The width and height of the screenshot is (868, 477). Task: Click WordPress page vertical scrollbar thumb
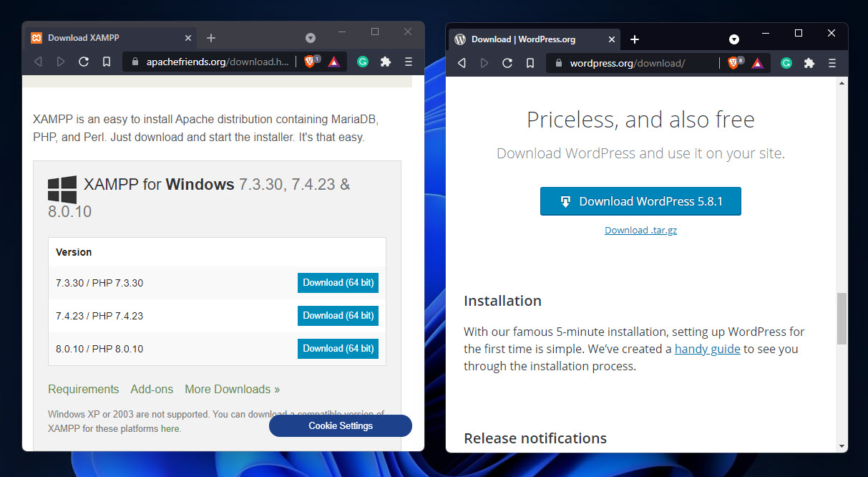842,318
